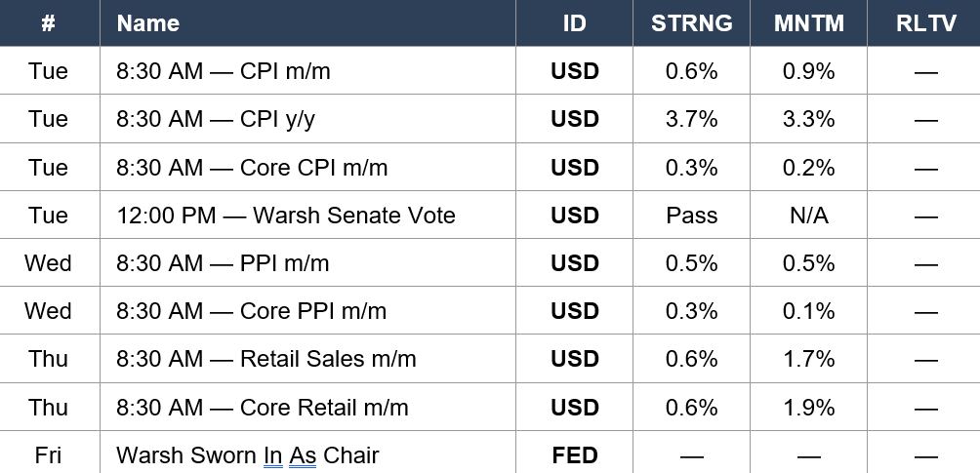Click the CPI m/m event cell
The width and height of the screenshot is (980, 473).
(x=307, y=70)
